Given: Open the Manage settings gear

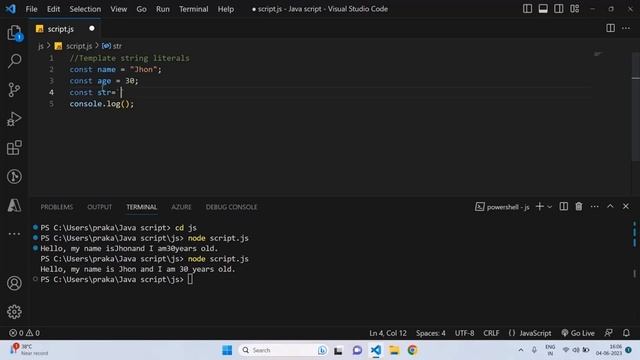Looking at the screenshot, I should click(14, 312).
